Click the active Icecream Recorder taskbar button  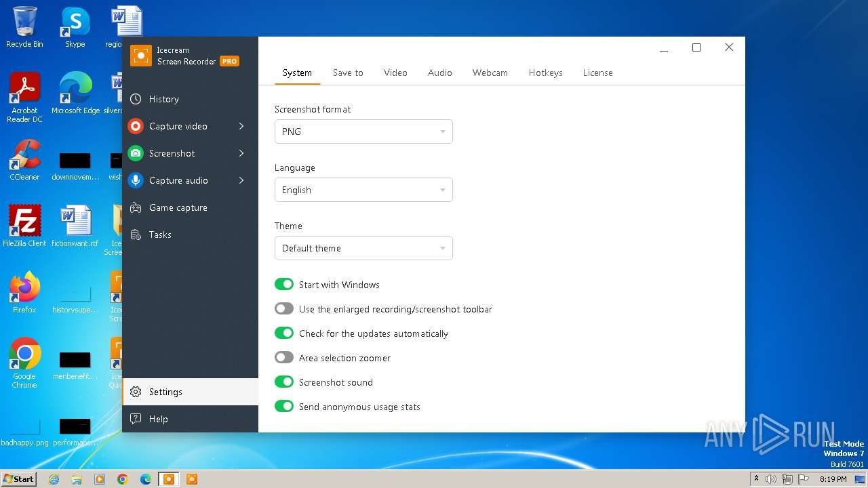click(169, 479)
